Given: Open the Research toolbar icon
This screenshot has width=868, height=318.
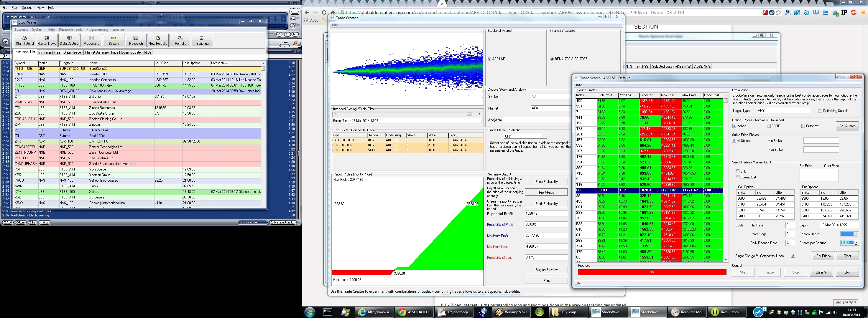Looking at the screenshot, I should (x=136, y=40).
